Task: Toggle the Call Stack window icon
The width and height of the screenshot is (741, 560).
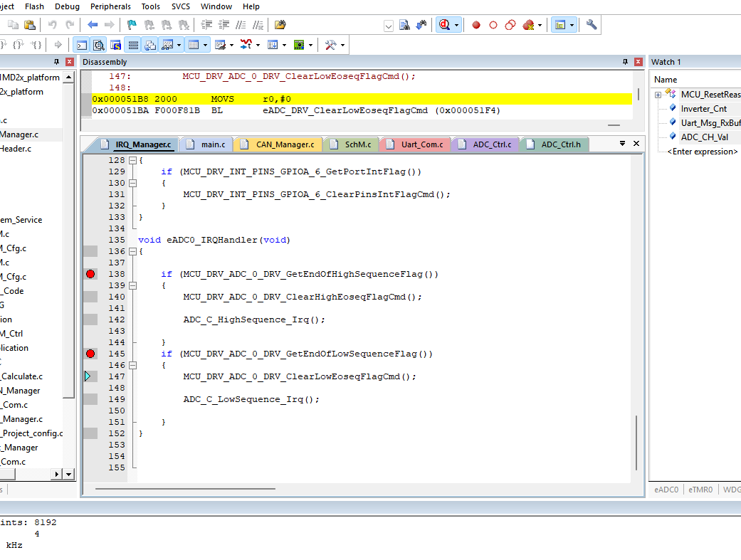Action: (150, 45)
